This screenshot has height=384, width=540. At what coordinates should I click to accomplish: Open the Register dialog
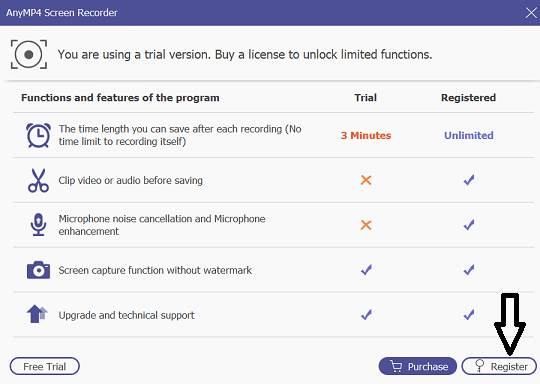pos(499,366)
